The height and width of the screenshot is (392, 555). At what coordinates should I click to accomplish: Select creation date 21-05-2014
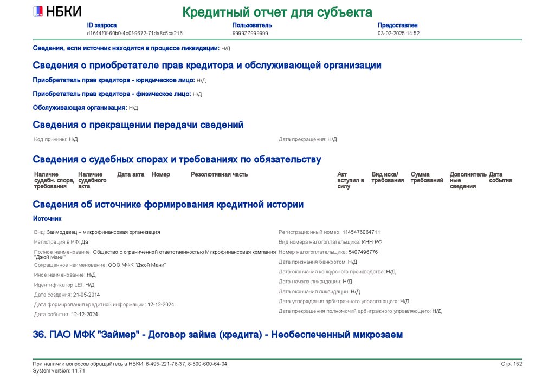[86, 295]
